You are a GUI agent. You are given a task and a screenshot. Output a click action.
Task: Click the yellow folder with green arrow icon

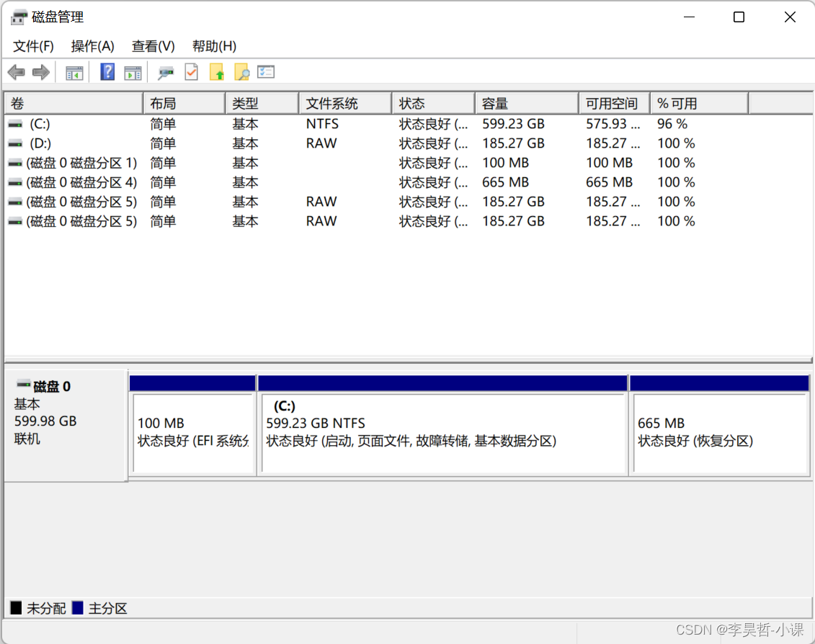217,72
